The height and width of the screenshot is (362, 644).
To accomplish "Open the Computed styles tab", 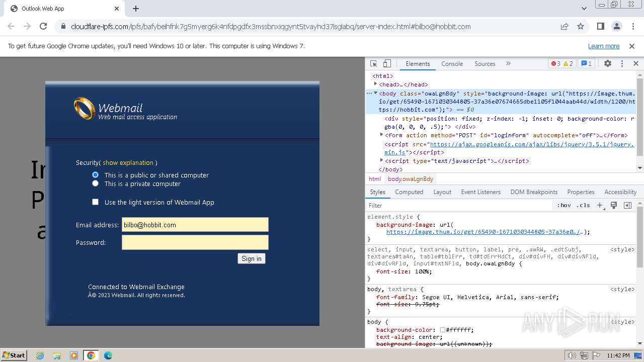I will [x=409, y=192].
